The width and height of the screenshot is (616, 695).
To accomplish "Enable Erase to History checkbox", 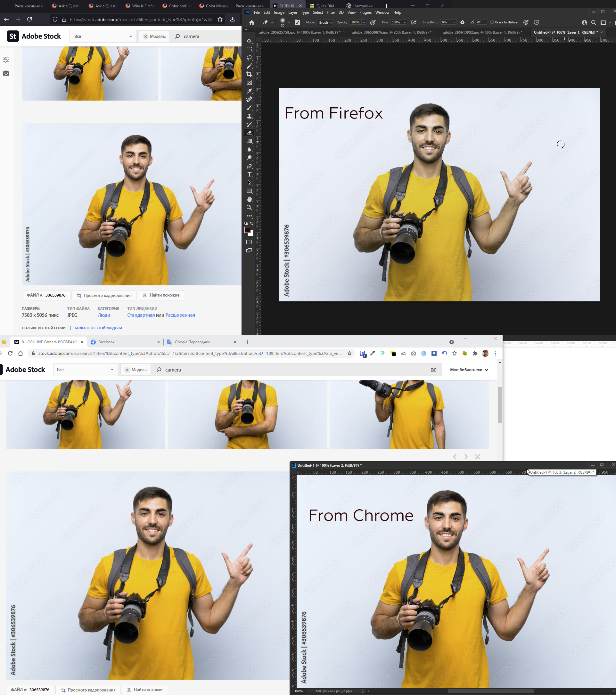I will [492, 22].
